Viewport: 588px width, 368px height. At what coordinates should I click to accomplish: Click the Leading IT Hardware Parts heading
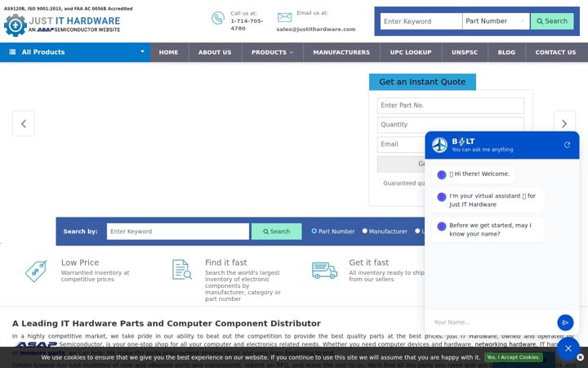click(166, 323)
